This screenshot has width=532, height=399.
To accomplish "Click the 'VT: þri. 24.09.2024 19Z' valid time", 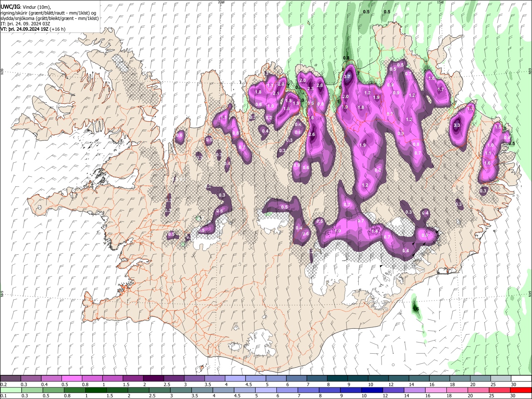I will 24,29.
